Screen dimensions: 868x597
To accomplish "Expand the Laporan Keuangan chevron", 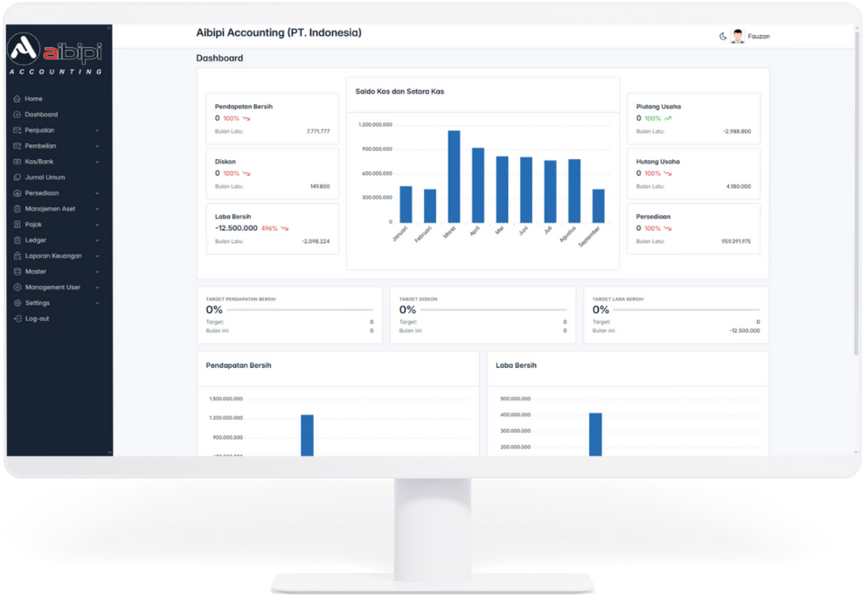I will pos(97,256).
